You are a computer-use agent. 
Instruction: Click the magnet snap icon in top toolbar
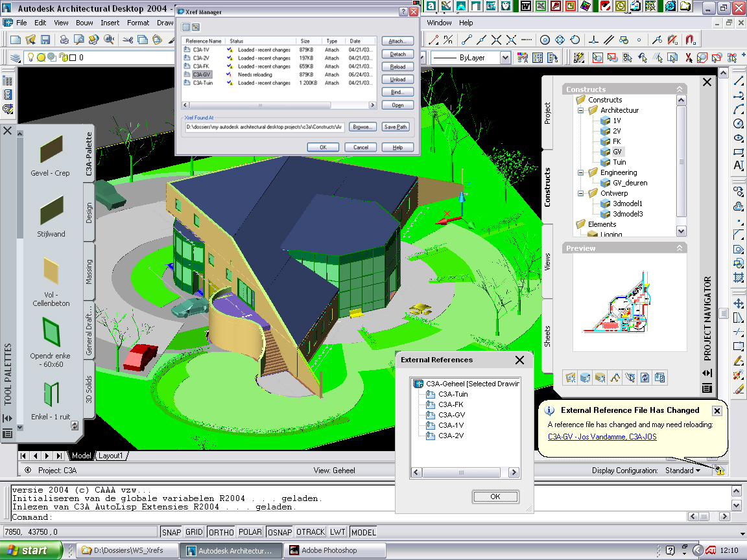[x=691, y=40]
